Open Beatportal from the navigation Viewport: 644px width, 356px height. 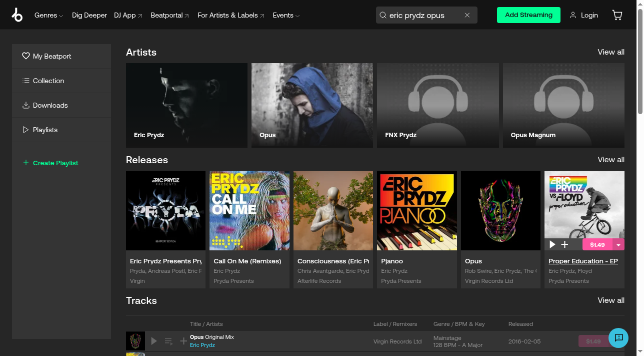click(x=170, y=15)
